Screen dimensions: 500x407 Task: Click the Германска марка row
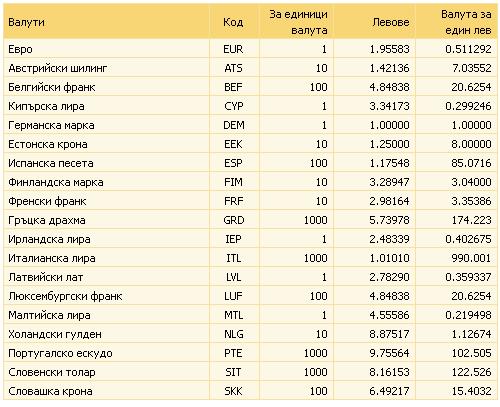pos(250,125)
